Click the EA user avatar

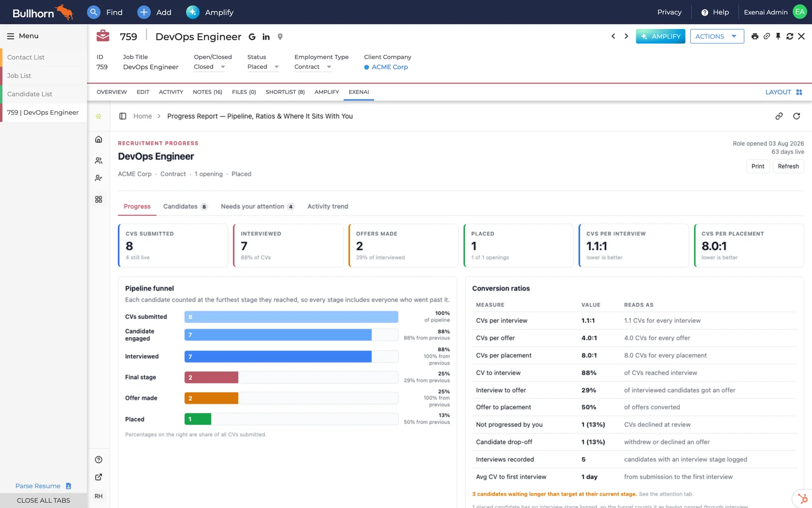tap(800, 12)
